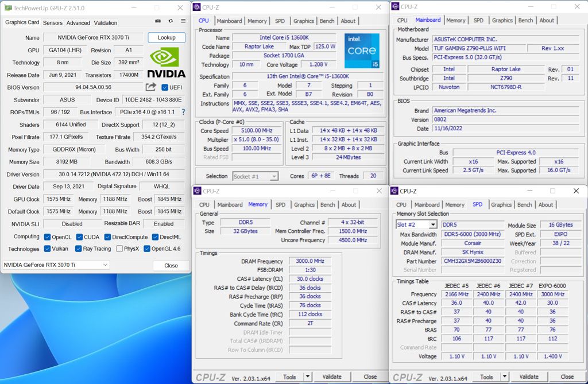The image size is (588, 384).
Task: Enable the PhysX checkbox
Action: tap(119, 249)
